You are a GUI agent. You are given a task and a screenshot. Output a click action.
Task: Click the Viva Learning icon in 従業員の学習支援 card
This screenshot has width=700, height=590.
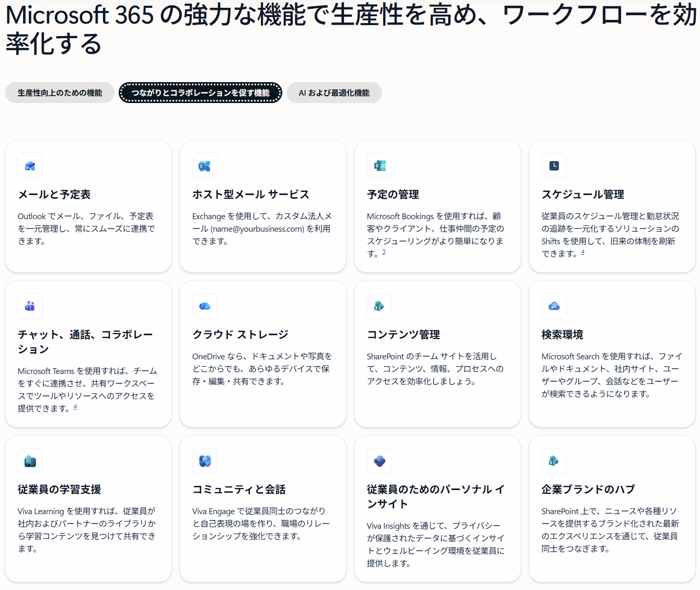(x=30, y=461)
